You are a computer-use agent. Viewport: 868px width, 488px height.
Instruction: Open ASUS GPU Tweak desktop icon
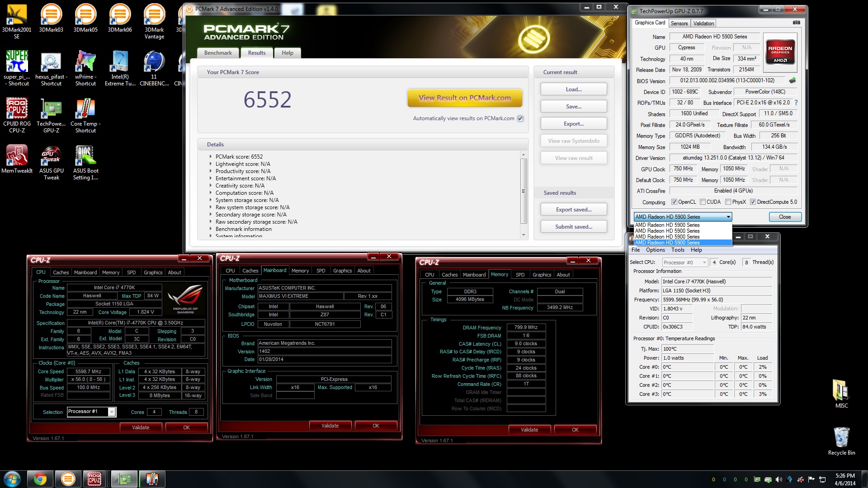[51, 162]
